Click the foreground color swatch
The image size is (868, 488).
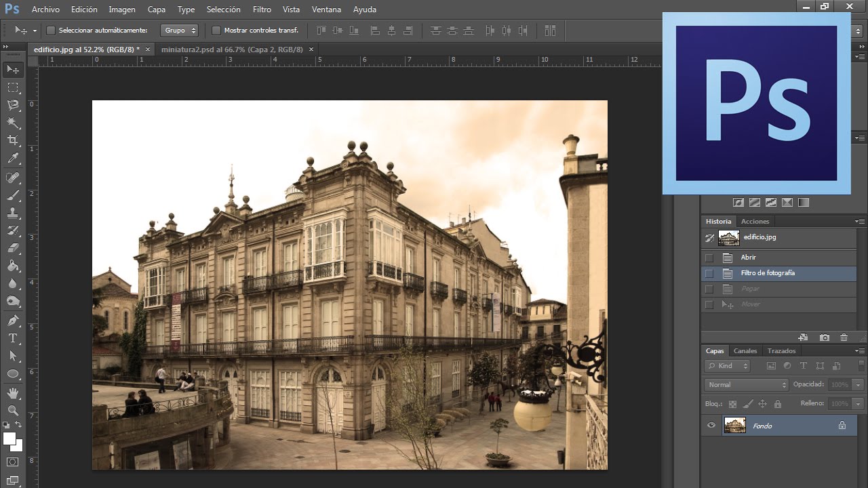tap(9, 439)
